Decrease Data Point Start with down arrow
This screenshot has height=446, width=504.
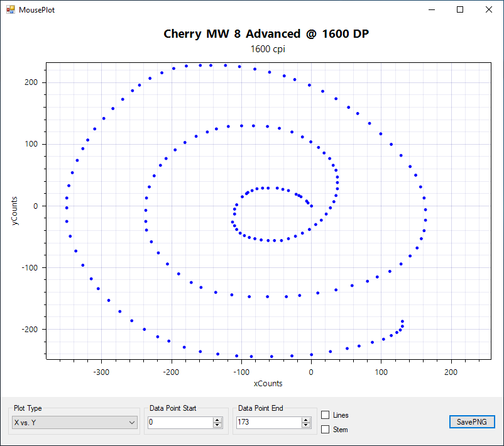(x=217, y=425)
